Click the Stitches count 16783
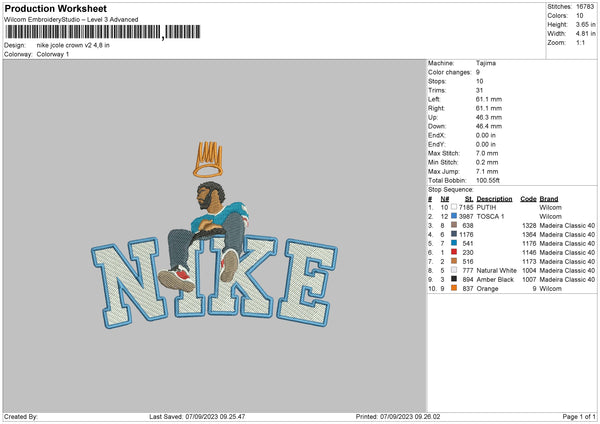The image size is (600, 424). click(585, 7)
